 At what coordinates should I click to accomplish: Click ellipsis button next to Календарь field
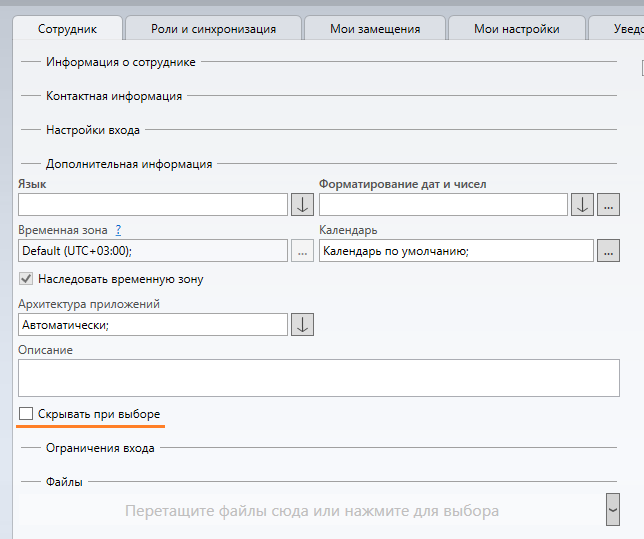pyautogui.click(x=608, y=251)
